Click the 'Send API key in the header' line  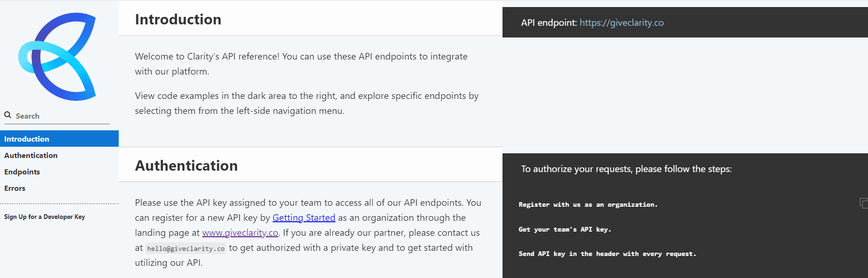pyautogui.click(x=607, y=254)
